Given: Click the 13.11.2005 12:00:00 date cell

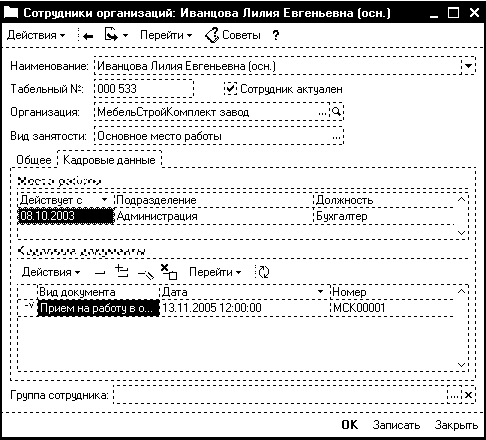Looking at the screenshot, I should click(245, 308).
